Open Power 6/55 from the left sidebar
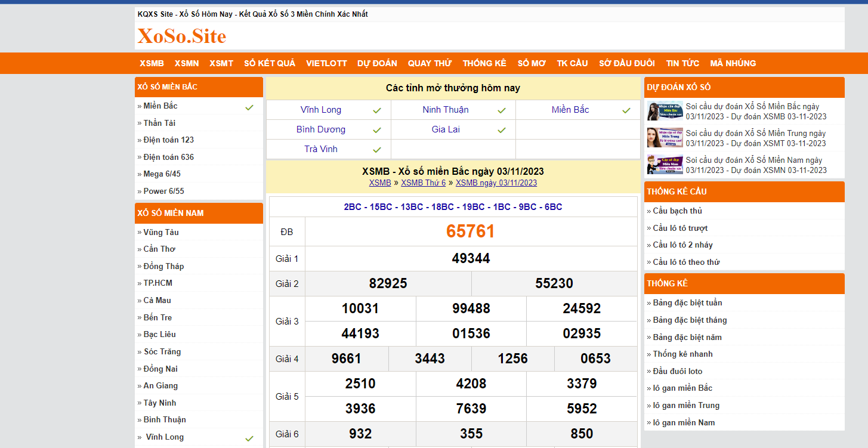 163,191
